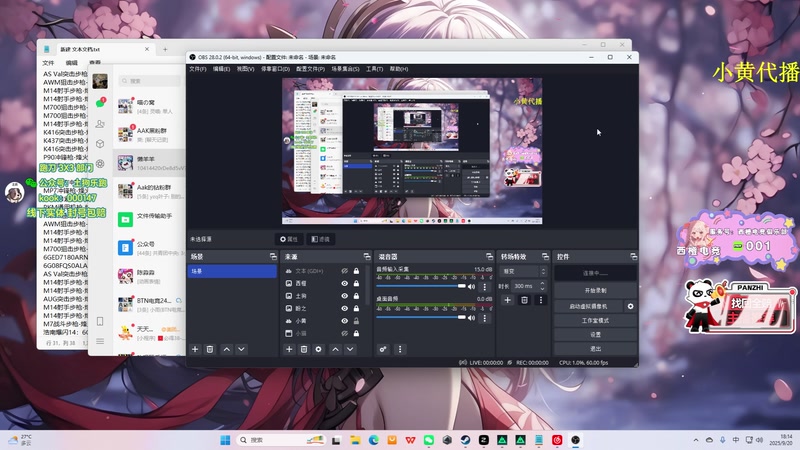The height and width of the screenshot is (450, 800).
Task: Open Microsoft Edge from the taskbar
Action: [373, 440]
